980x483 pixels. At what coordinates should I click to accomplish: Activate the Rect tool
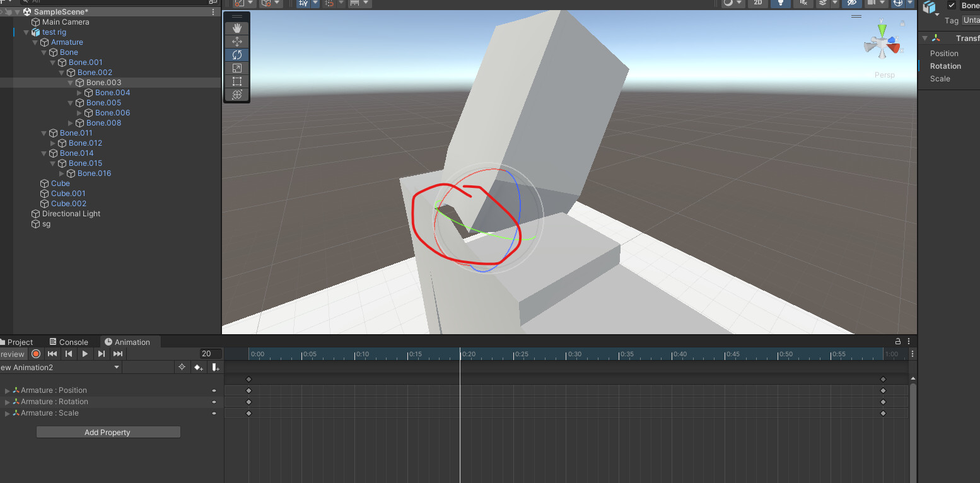(x=236, y=81)
